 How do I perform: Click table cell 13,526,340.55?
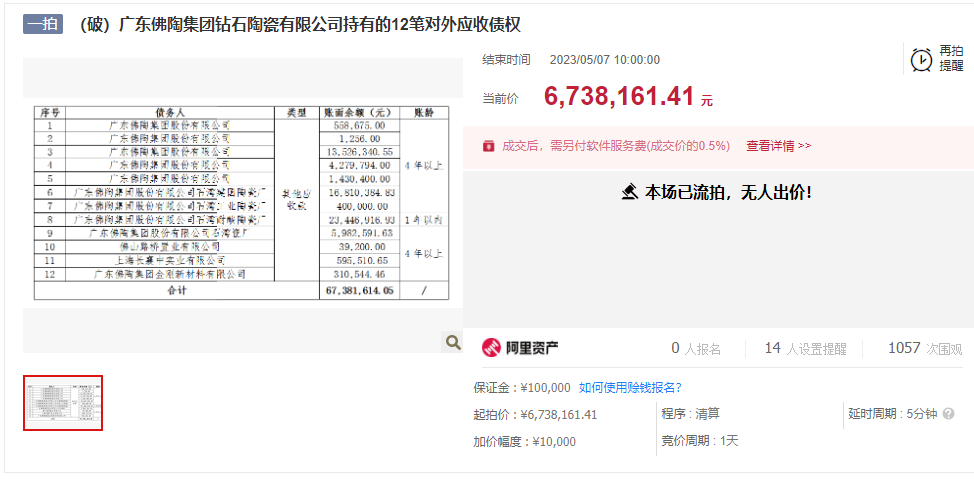click(359, 152)
